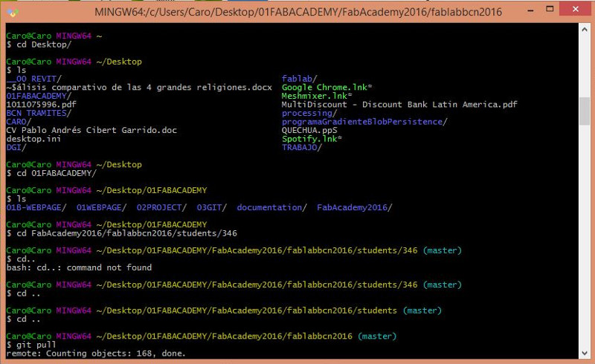Click the window title path text
The height and width of the screenshot is (364, 595).
click(x=298, y=12)
